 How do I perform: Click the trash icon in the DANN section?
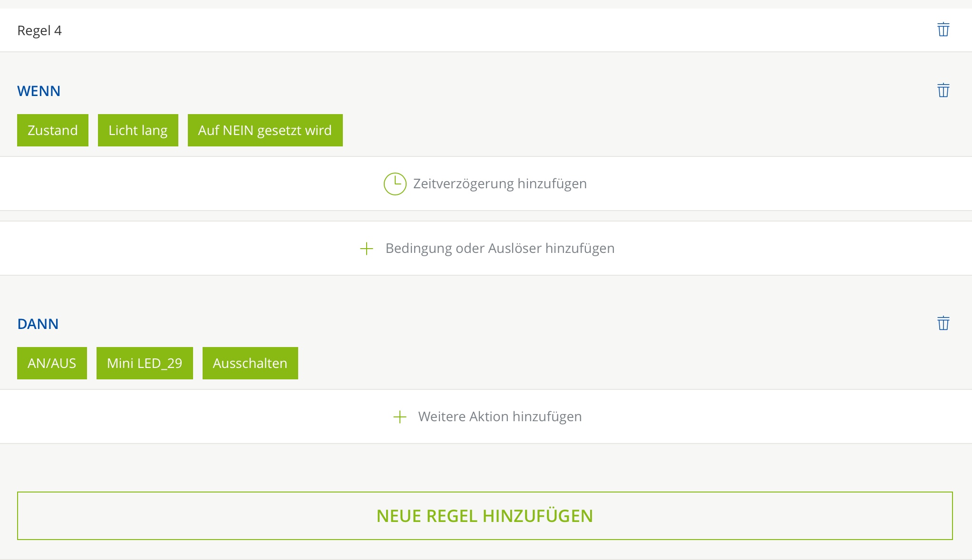point(943,323)
